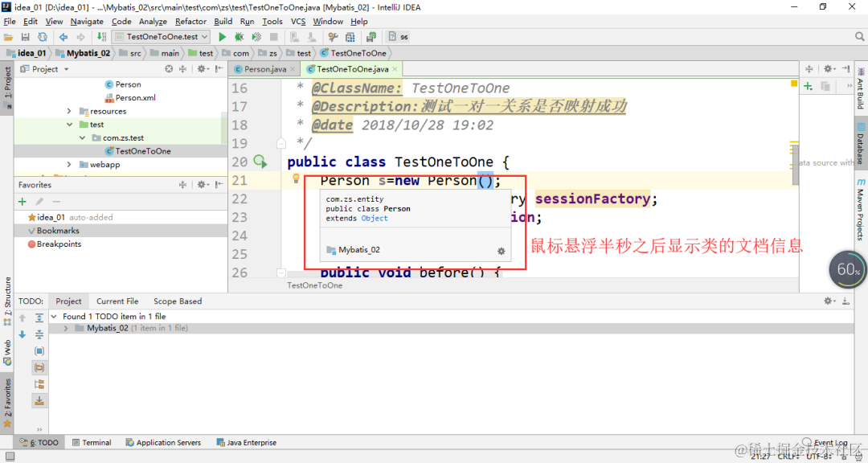Image resolution: width=868 pixels, height=463 pixels.
Task: Click the Stop square toolbar icon
Action: [x=273, y=37]
